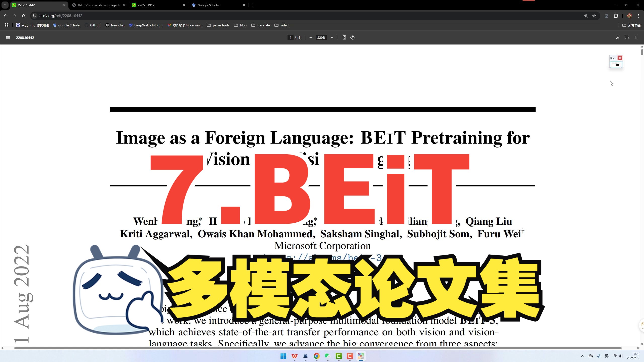The width and height of the screenshot is (644, 362).
Task: Open the Gmail inbox bookmark
Action: pos(185,25)
